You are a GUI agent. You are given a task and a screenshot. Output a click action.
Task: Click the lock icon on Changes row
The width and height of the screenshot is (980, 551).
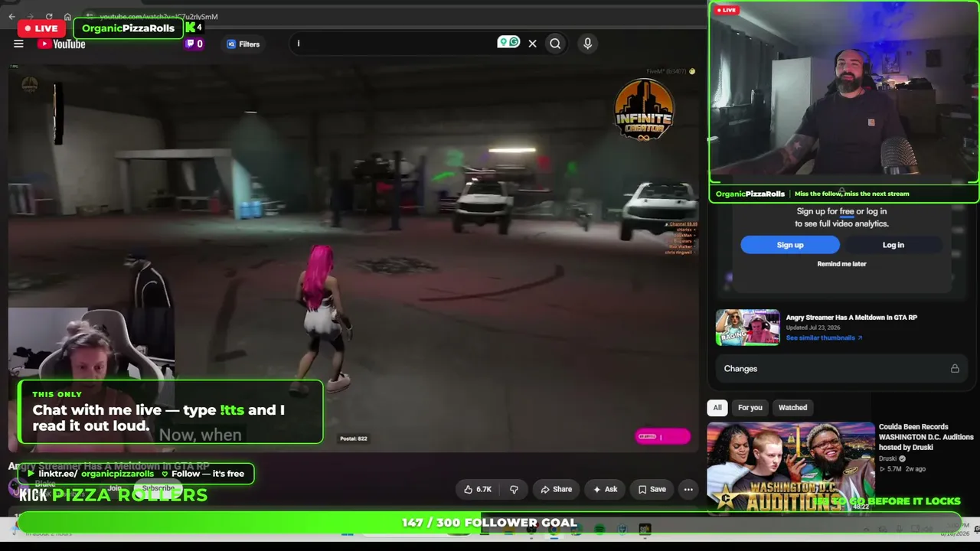(955, 369)
